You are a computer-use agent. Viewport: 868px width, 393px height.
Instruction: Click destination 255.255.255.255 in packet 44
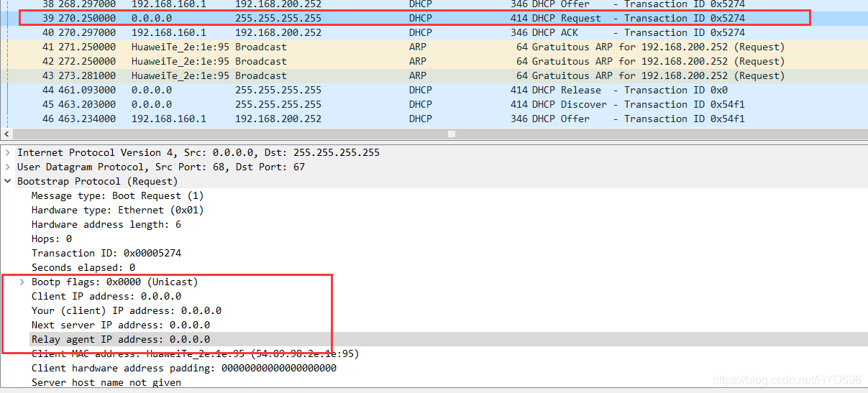pos(278,90)
